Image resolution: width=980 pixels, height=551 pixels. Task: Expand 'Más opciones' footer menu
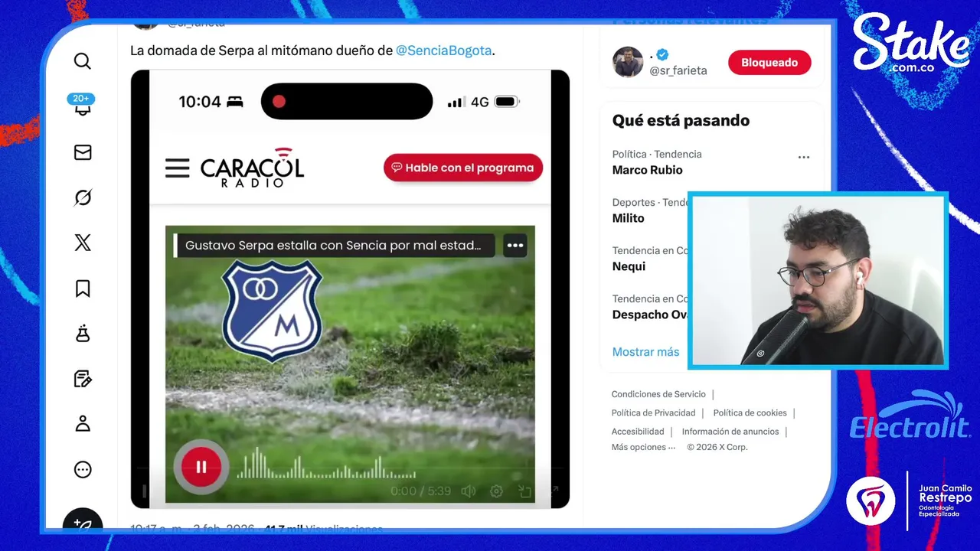point(644,447)
